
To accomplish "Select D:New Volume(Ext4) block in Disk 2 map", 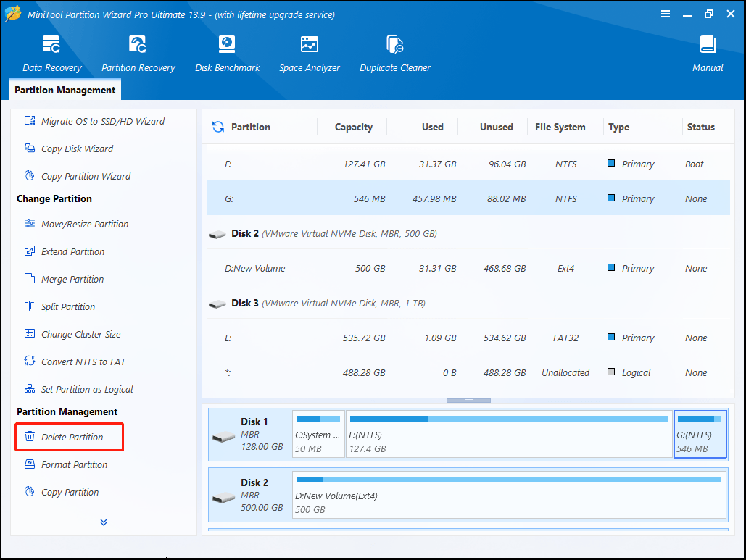I will pos(510,495).
